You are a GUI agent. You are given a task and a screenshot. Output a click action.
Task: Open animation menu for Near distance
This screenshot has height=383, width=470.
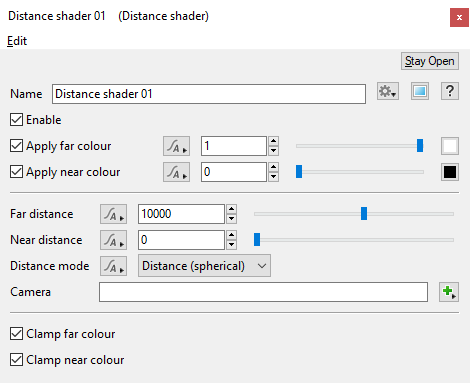(113, 240)
